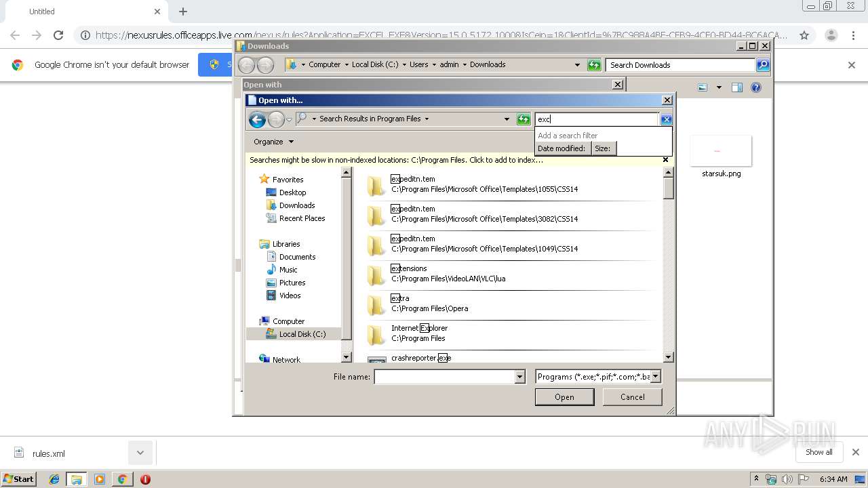Click Downloads window search magnifier icon

tap(763, 65)
